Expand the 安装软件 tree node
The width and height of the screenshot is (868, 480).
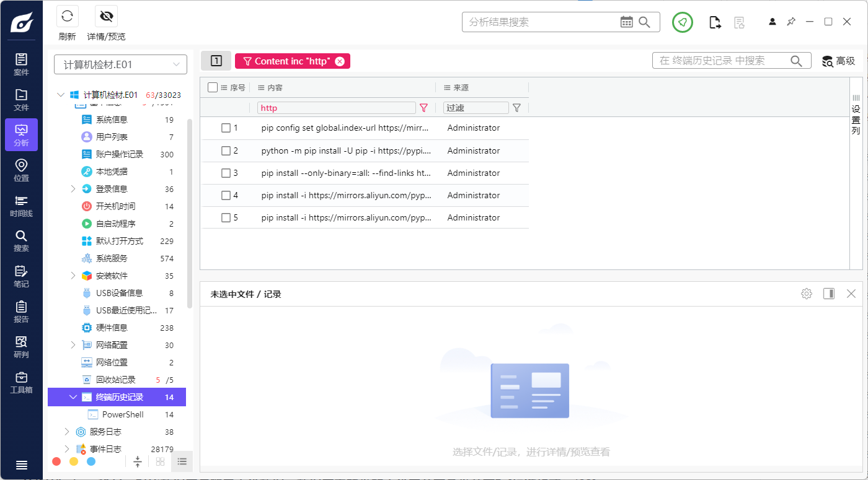point(73,276)
